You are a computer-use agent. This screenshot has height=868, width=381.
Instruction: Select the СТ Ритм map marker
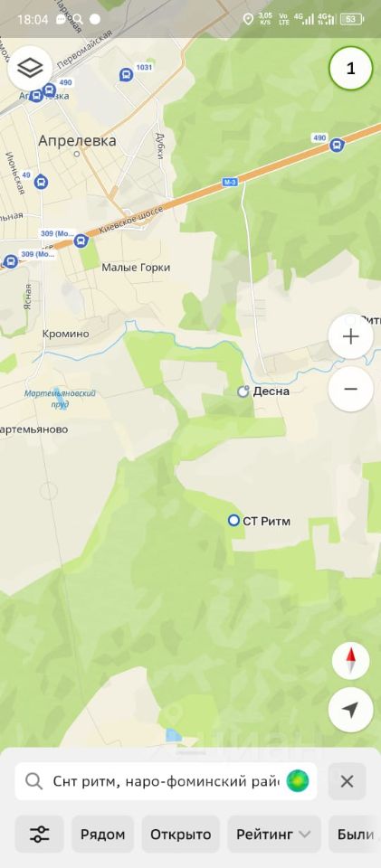point(234,521)
